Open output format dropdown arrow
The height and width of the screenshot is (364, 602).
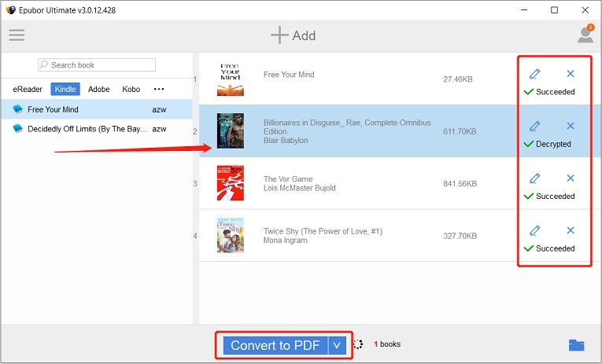[337, 345]
